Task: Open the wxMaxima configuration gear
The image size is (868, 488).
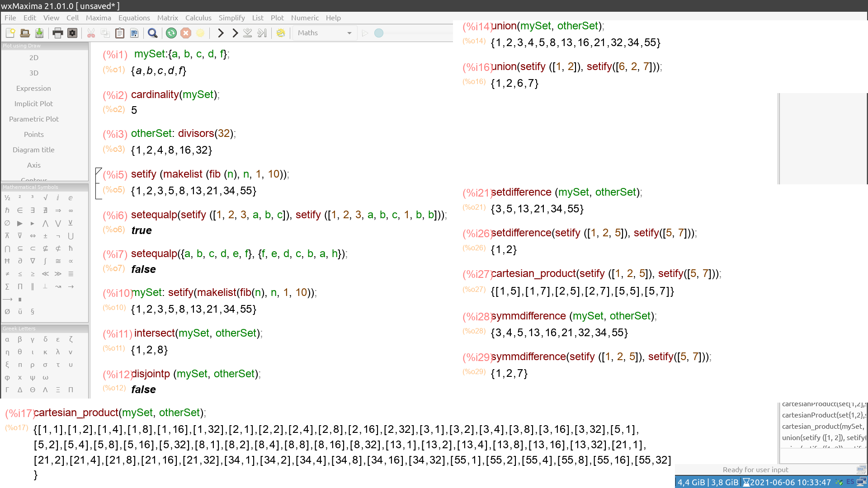Action: [72, 33]
